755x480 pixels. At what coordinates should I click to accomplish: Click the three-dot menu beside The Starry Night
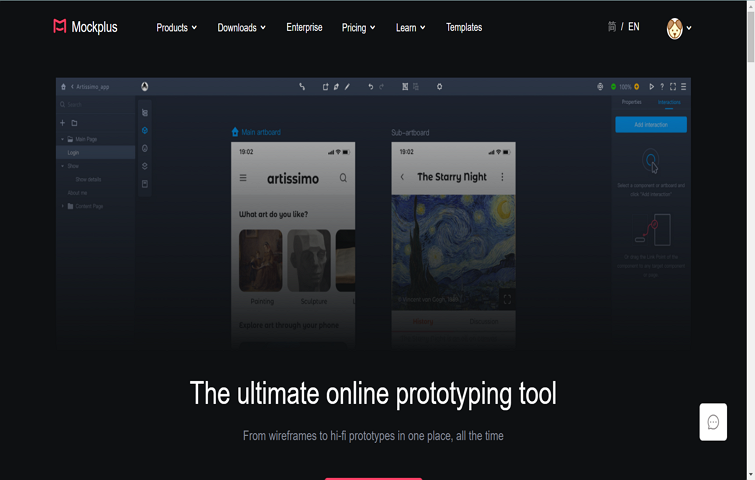point(502,177)
